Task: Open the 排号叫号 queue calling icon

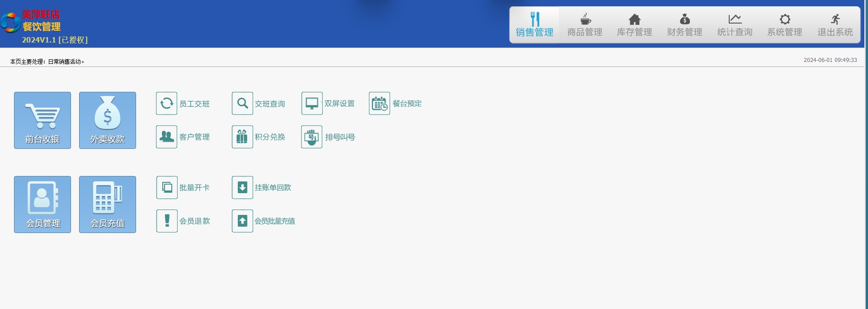Action: (312, 137)
